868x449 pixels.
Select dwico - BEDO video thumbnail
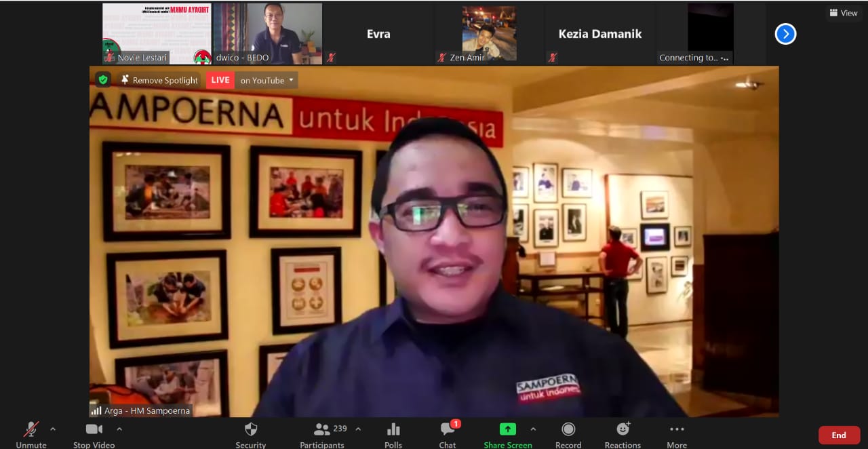click(268, 34)
